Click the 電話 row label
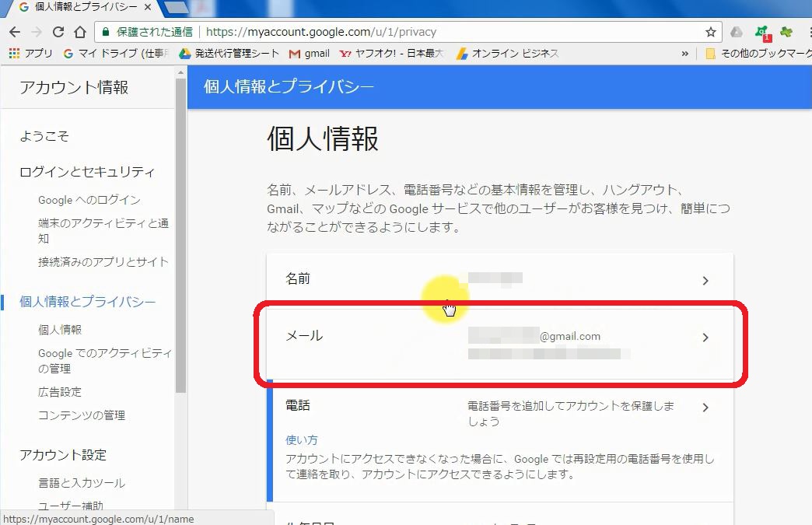The width and height of the screenshot is (812, 525). point(298,405)
